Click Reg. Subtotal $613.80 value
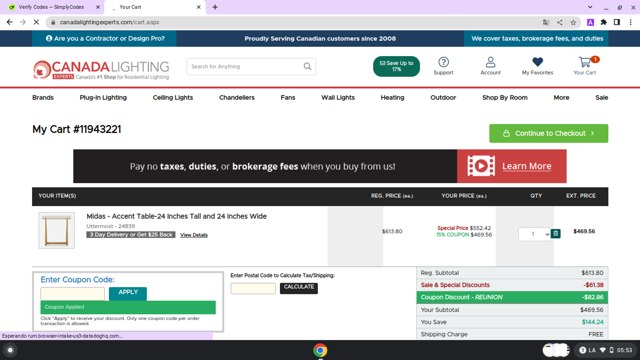This screenshot has height=360, width=640. coord(592,273)
